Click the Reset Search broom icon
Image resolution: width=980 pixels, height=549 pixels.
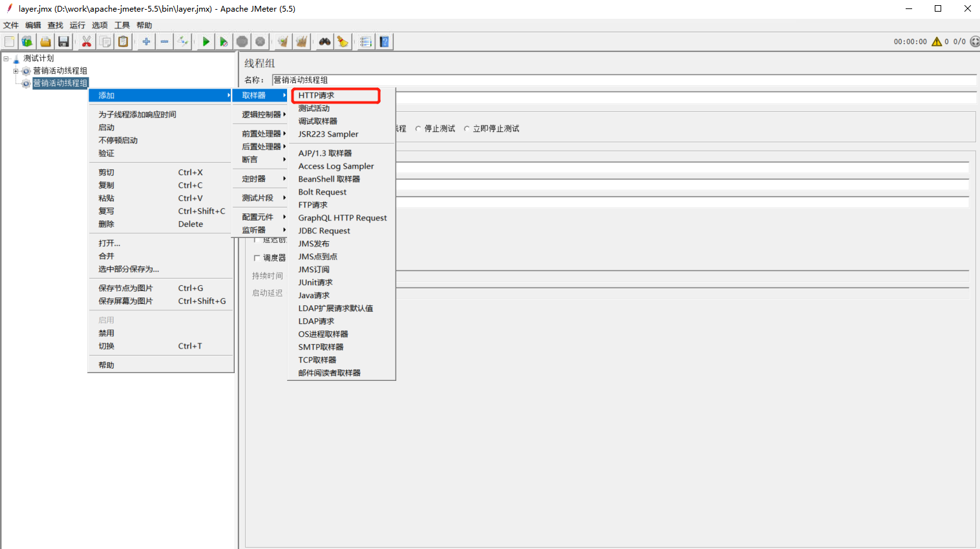coord(343,41)
